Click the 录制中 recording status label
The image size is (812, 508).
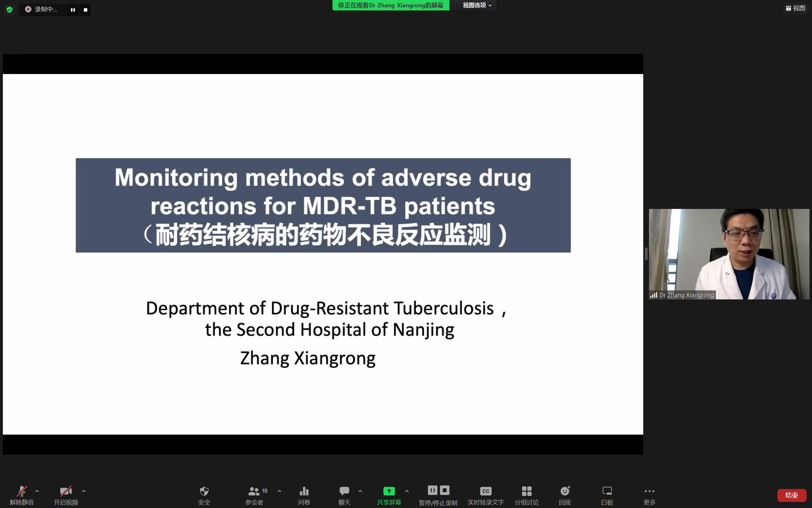pos(46,10)
